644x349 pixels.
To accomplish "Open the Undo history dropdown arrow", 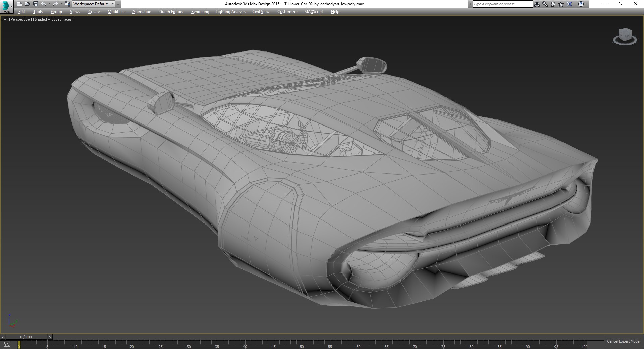I will [x=49, y=4].
